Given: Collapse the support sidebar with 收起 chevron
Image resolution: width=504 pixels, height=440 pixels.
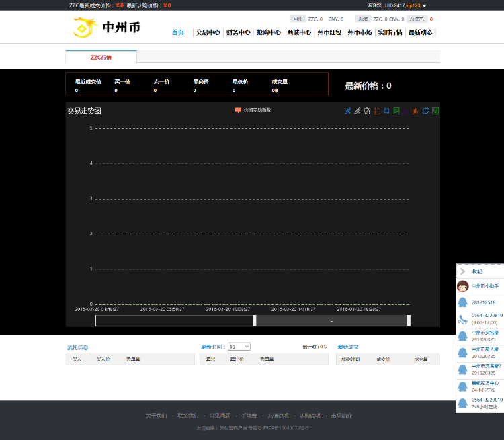Looking at the screenshot, I should click(x=462, y=271).
